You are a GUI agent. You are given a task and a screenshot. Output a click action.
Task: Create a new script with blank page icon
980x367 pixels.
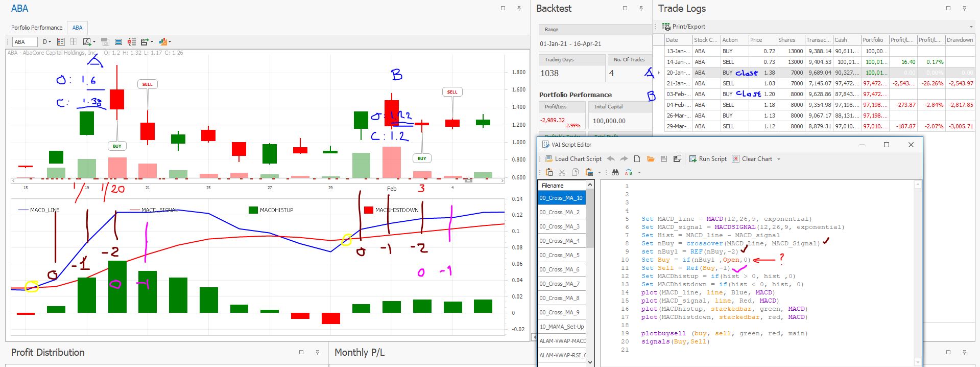(637, 159)
